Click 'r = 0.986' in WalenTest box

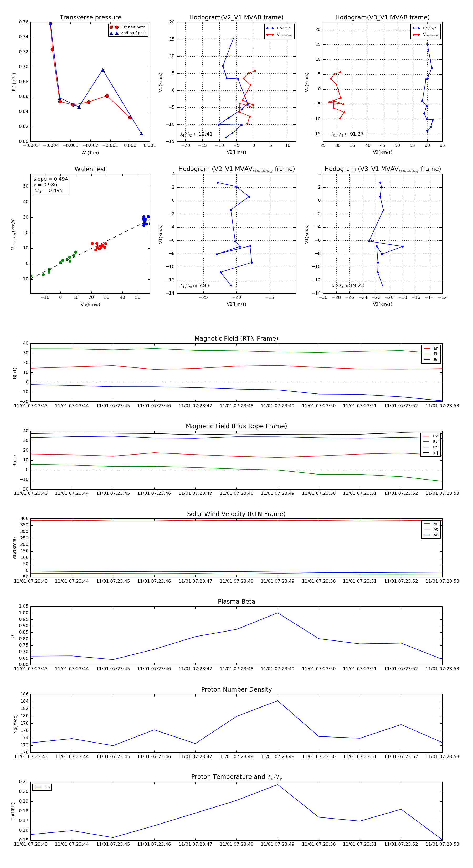[x=45, y=185]
